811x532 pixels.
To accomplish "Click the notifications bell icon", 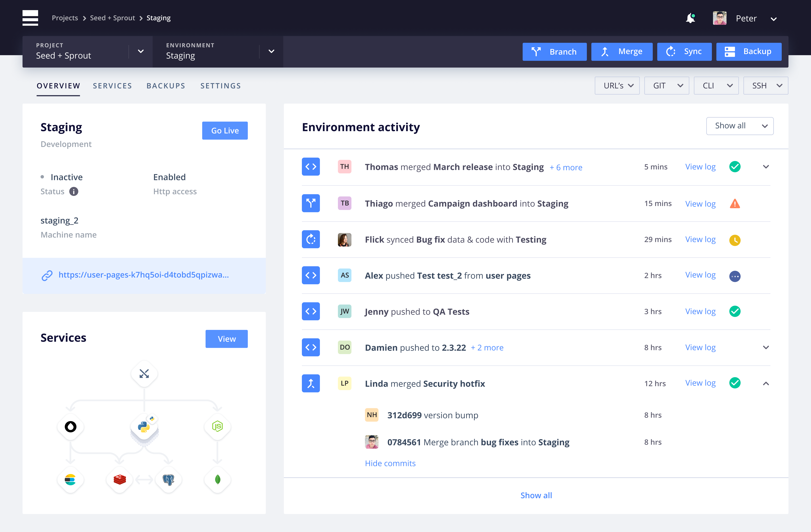I will tap(690, 18).
